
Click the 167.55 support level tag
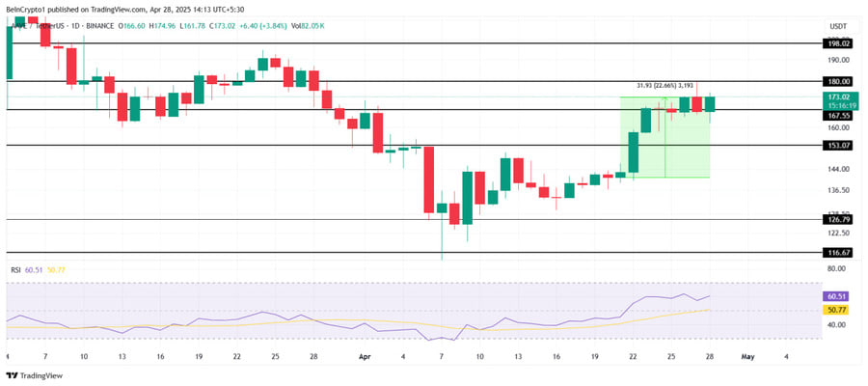[840, 116]
